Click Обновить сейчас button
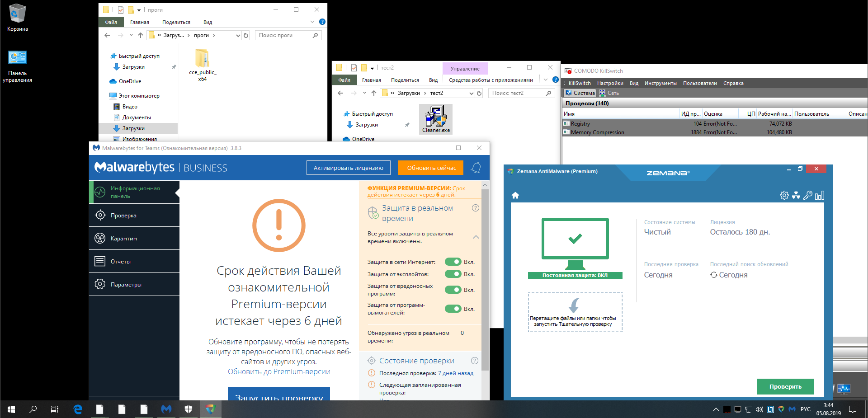Screen dimensions: 868x418 431,168
